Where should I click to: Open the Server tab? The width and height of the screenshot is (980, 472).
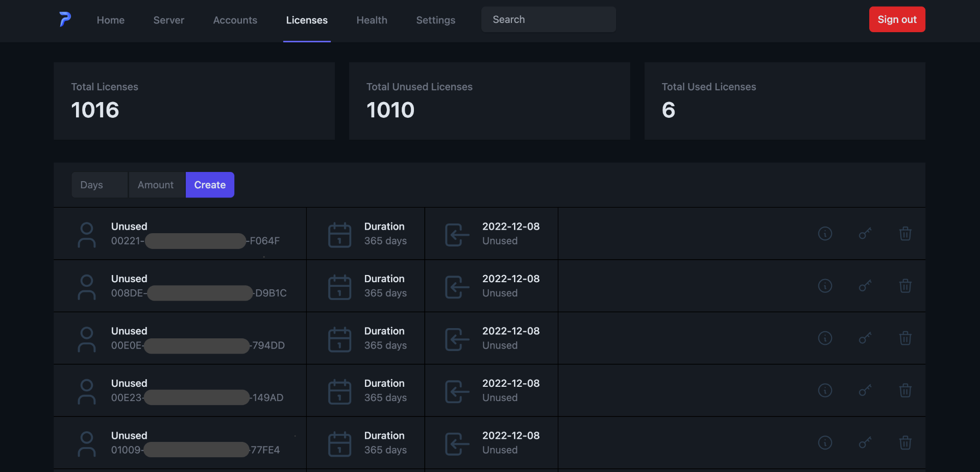(168, 20)
